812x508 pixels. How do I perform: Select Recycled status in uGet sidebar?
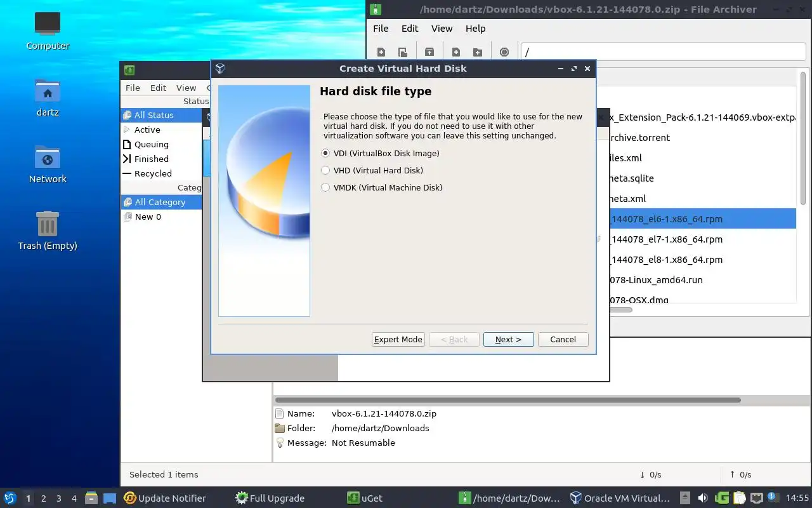click(x=161, y=173)
